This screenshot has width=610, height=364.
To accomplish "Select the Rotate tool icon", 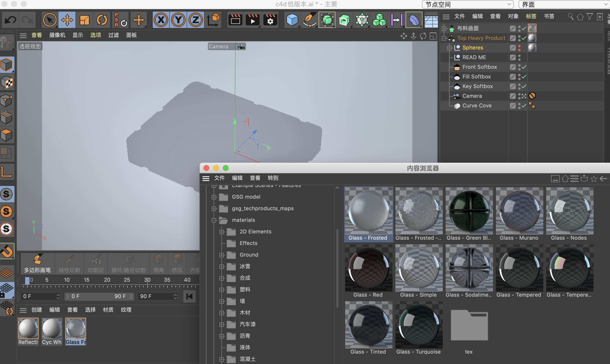I will [102, 20].
